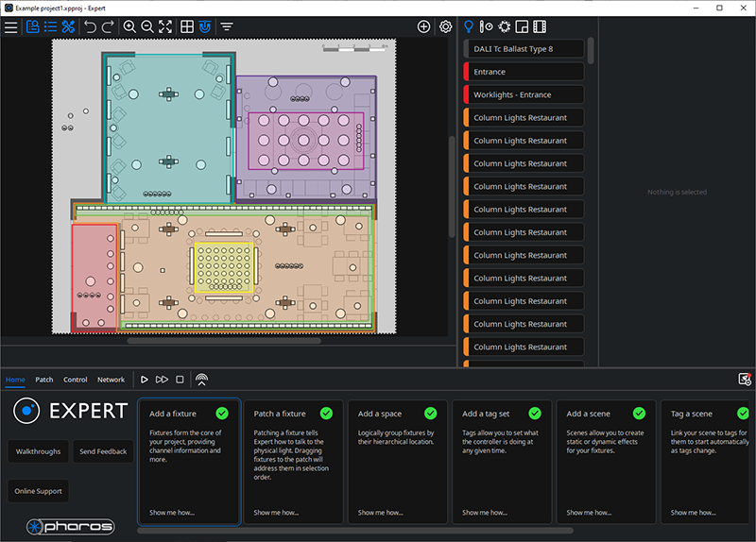
Task: Click the Online Support button
Action: (39, 491)
